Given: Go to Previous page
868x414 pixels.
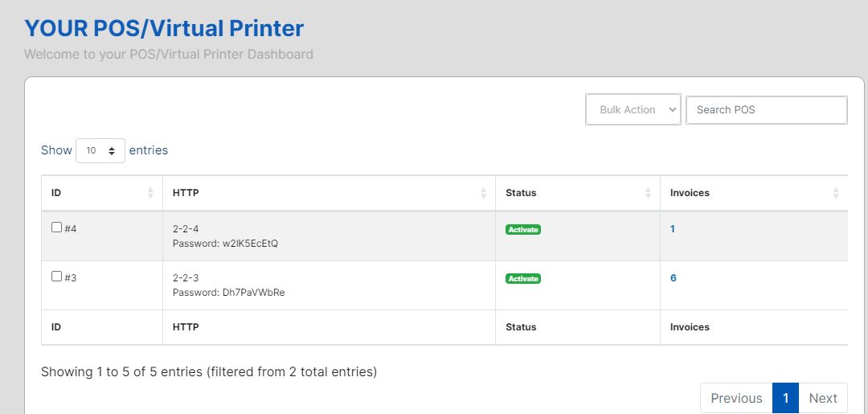Looking at the screenshot, I should [736, 398].
